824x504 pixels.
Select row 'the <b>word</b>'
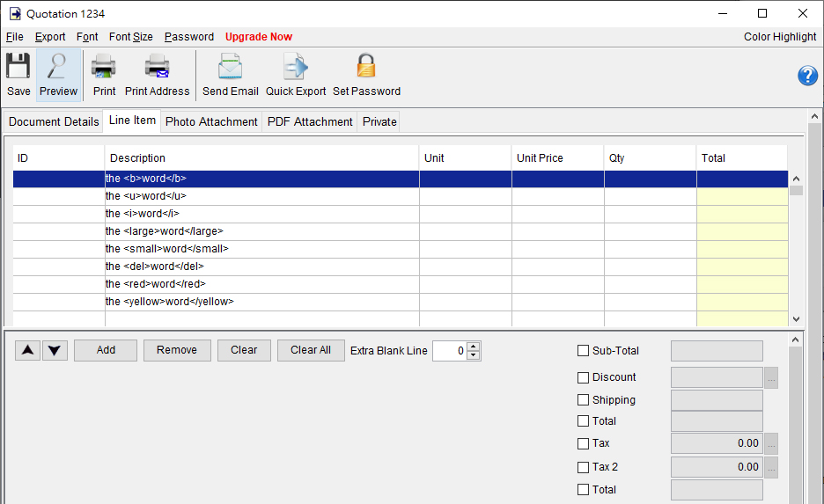tap(401, 179)
